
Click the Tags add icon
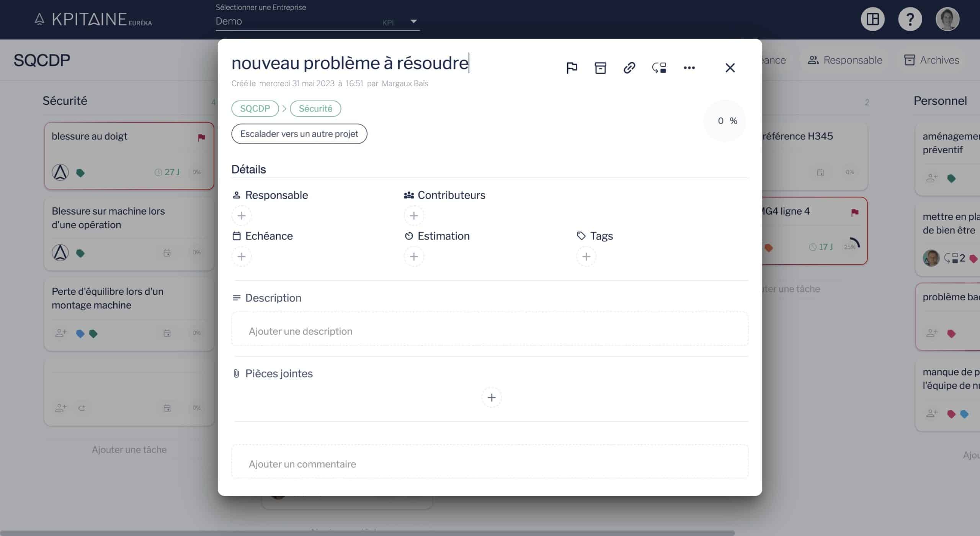(x=585, y=257)
